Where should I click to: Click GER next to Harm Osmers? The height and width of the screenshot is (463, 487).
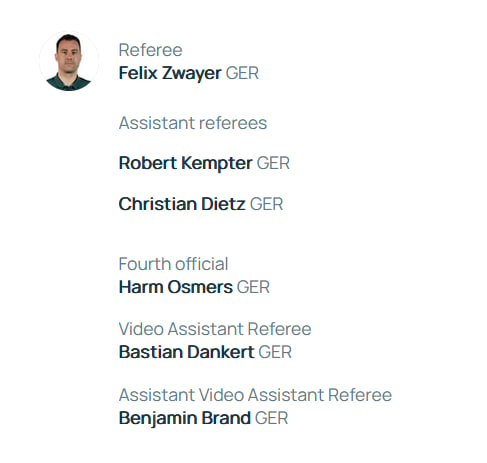253,287
